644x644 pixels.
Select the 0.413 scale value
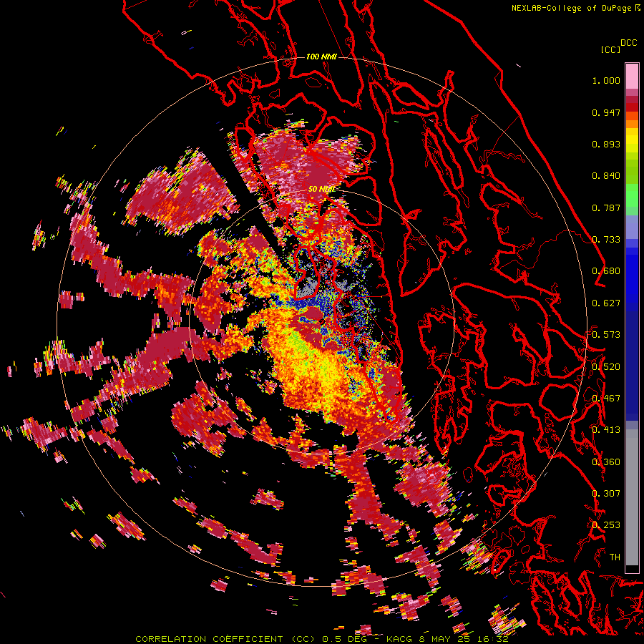pyautogui.click(x=606, y=430)
